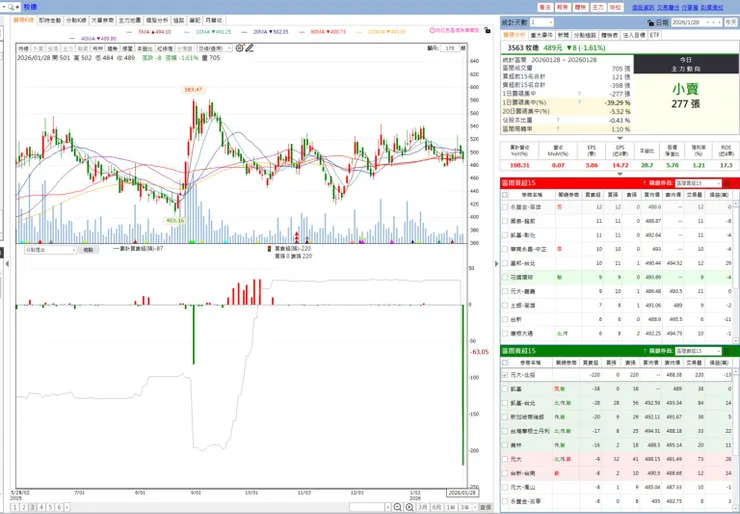Image resolution: width=740 pixels, height=514 pixels.
Task: Check the box for 元大-法說 broker row
Action: point(505,375)
